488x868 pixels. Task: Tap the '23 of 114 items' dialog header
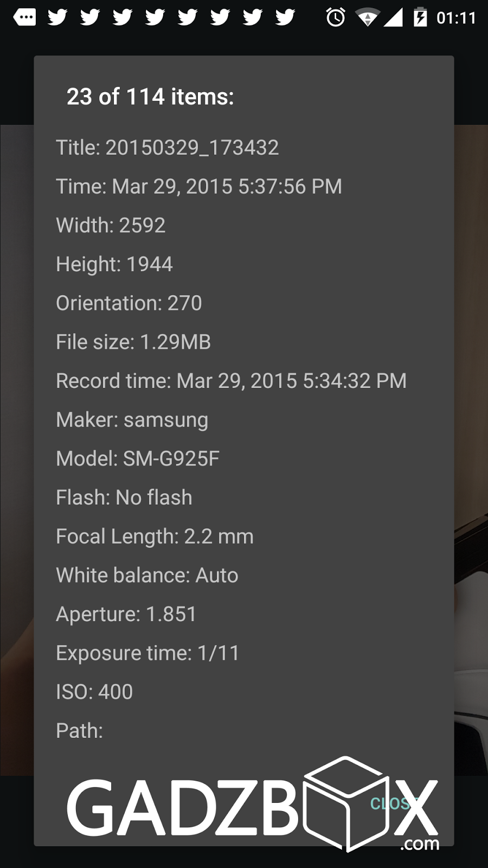tap(150, 97)
